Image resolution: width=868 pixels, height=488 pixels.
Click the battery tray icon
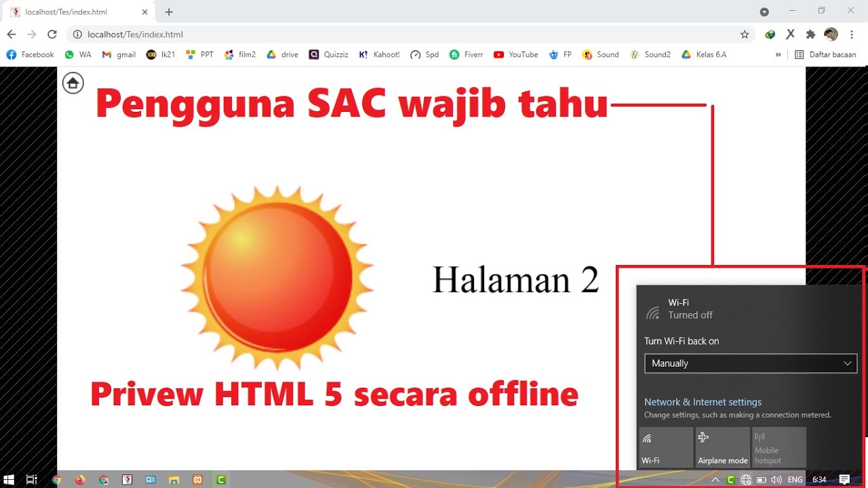(761, 480)
